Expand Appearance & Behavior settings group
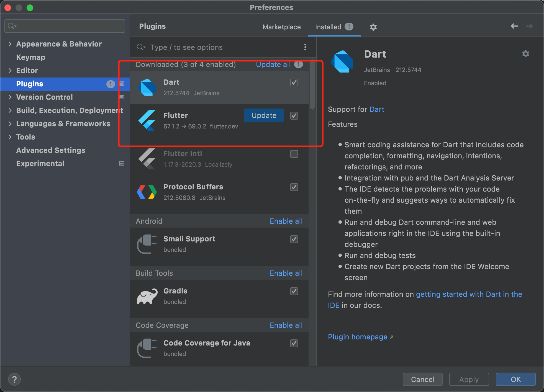The height and width of the screenshot is (392, 544). pos(10,44)
